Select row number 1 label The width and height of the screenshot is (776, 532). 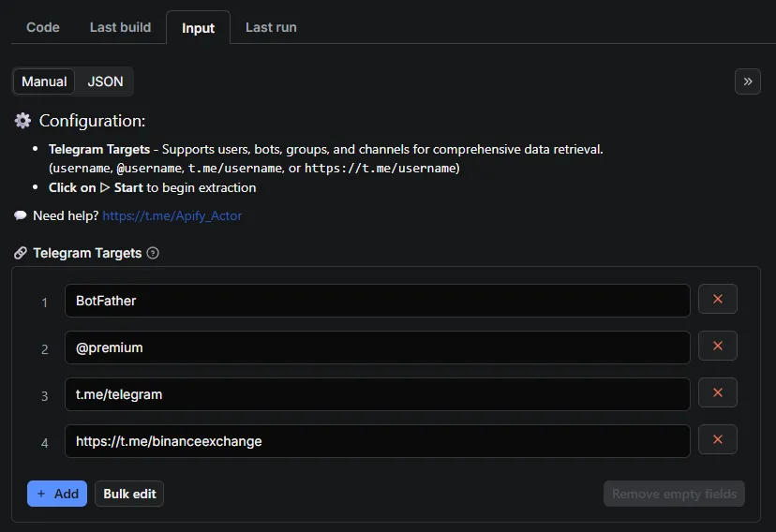tap(45, 303)
